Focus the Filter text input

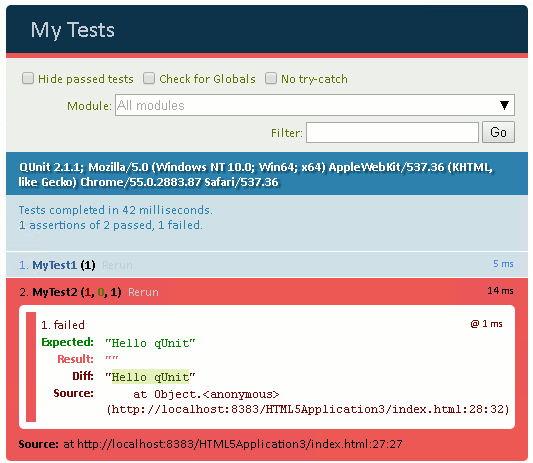click(392, 133)
